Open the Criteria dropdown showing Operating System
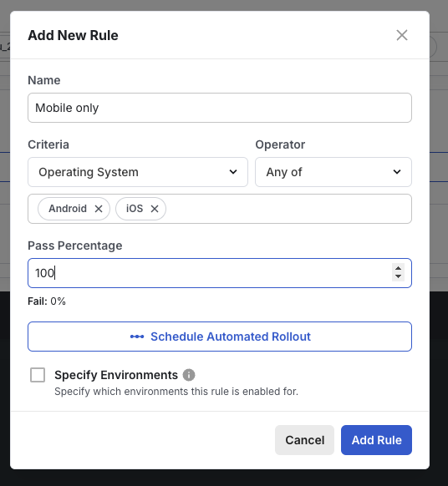 click(x=138, y=172)
